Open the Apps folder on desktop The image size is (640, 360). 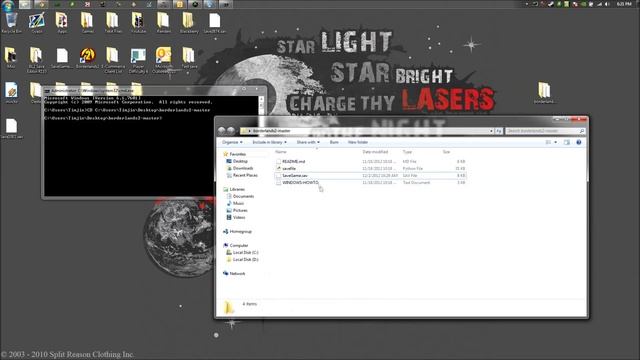[62, 22]
